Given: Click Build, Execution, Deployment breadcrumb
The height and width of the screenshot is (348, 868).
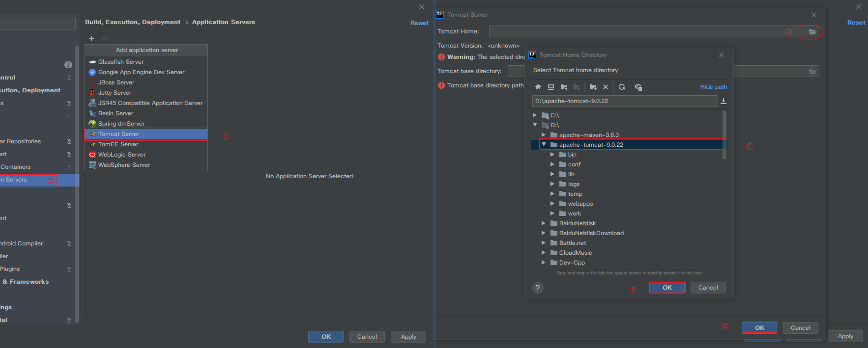Looking at the screenshot, I should click(x=133, y=22).
